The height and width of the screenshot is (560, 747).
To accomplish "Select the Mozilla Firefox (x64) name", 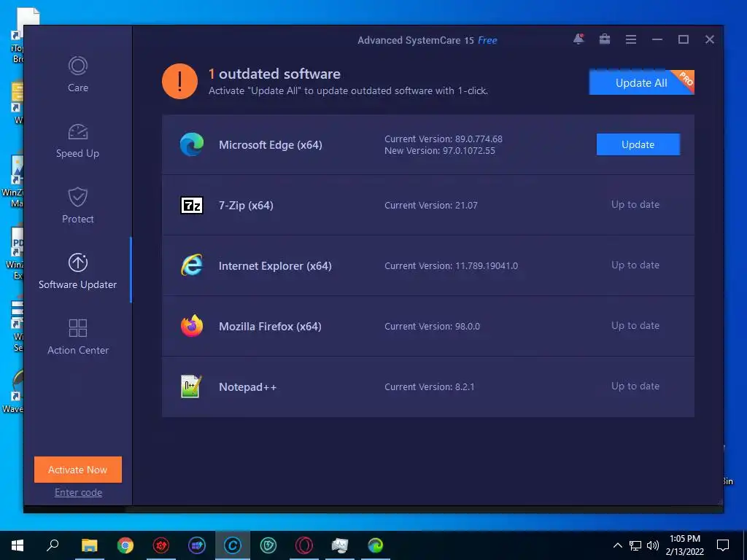I will 270,326.
